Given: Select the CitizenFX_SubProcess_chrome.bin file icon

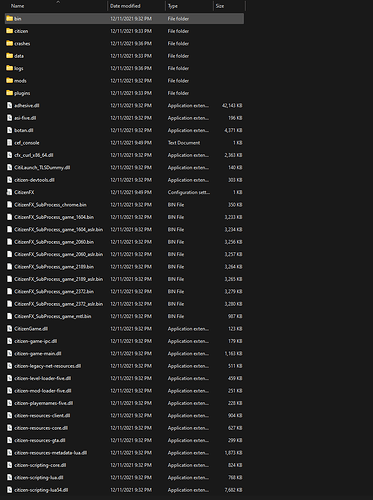Looking at the screenshot, I should tap(10, 205).
